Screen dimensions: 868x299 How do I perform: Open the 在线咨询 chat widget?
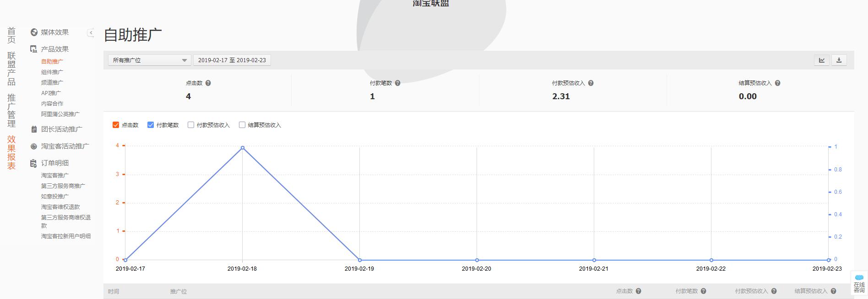859,283
